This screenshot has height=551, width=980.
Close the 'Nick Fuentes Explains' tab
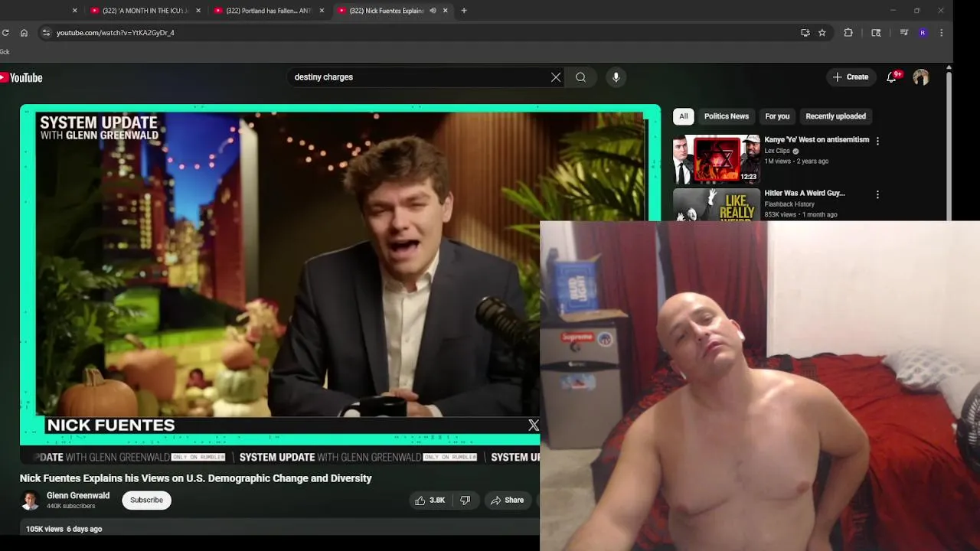pyautogui.click(x=445, y=11)
